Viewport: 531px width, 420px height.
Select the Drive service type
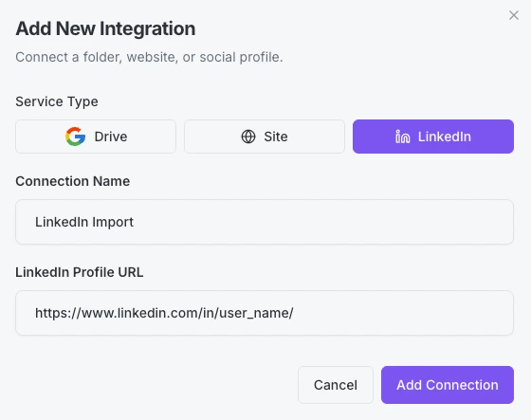tap(96, 137)
